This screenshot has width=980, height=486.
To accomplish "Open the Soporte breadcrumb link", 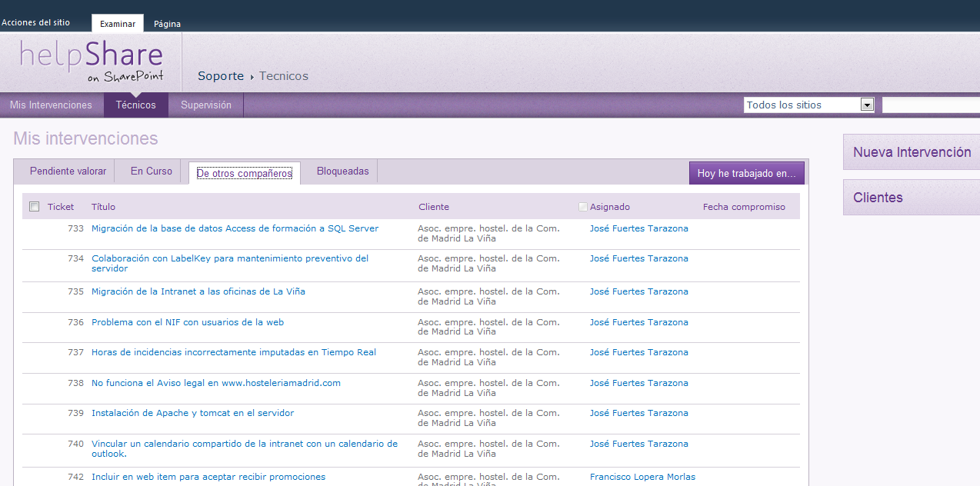I will click(221, 75).
